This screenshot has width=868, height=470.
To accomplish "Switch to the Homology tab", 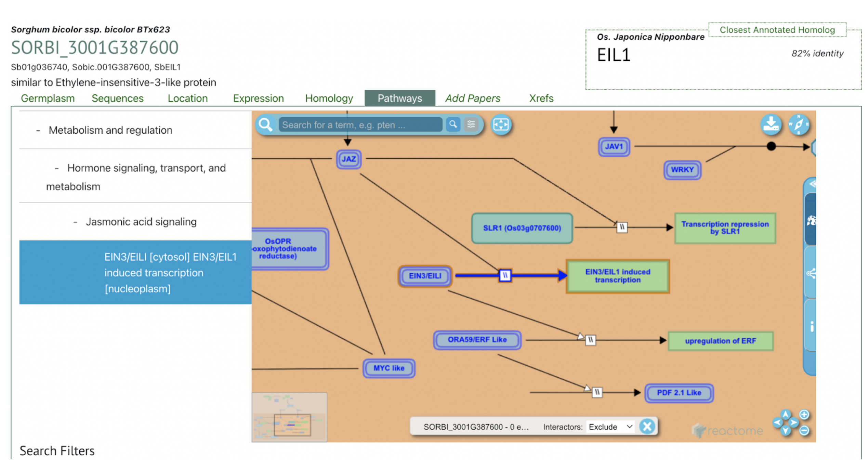I will 329,99.
